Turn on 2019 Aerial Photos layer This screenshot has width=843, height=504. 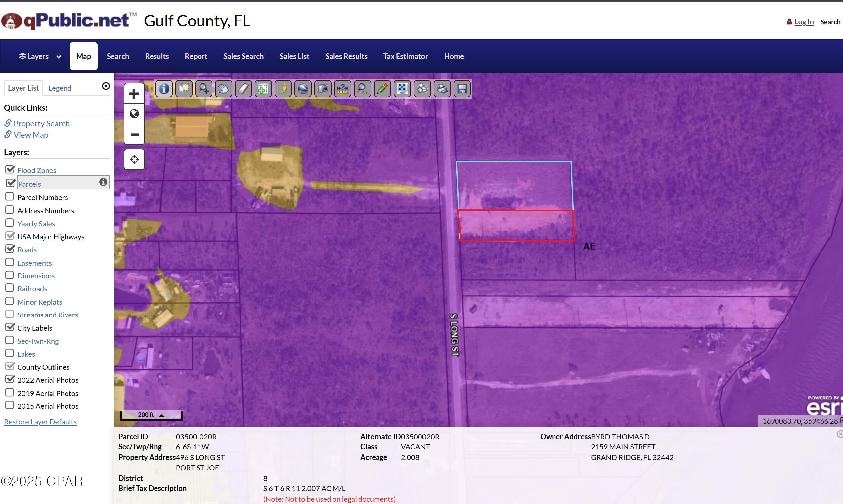tap(10, 393)
